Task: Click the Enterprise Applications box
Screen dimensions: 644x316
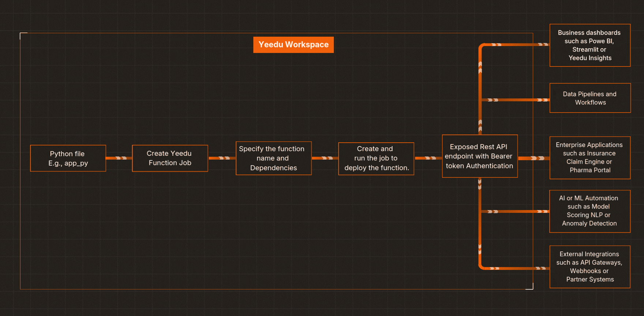Action: tap(590, 158)
